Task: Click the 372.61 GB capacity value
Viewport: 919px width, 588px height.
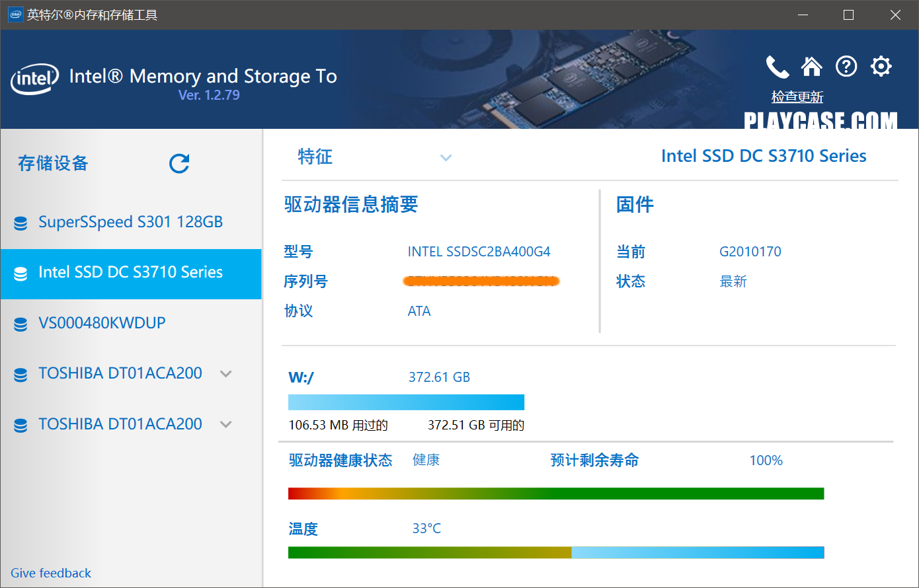Action: tap(439, 377)
